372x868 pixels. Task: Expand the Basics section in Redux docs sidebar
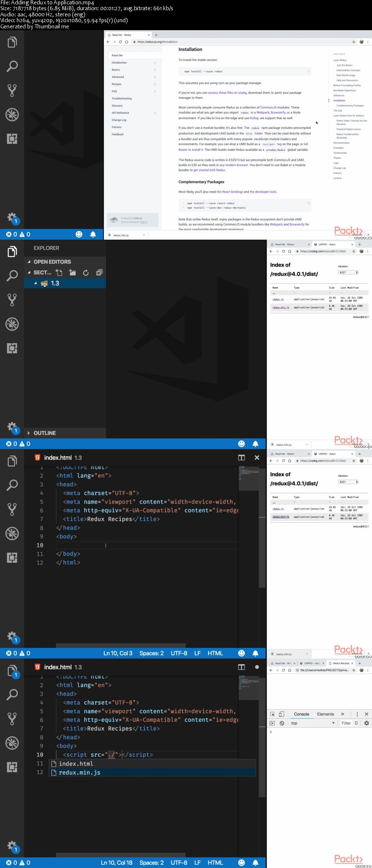coord(155,70)
